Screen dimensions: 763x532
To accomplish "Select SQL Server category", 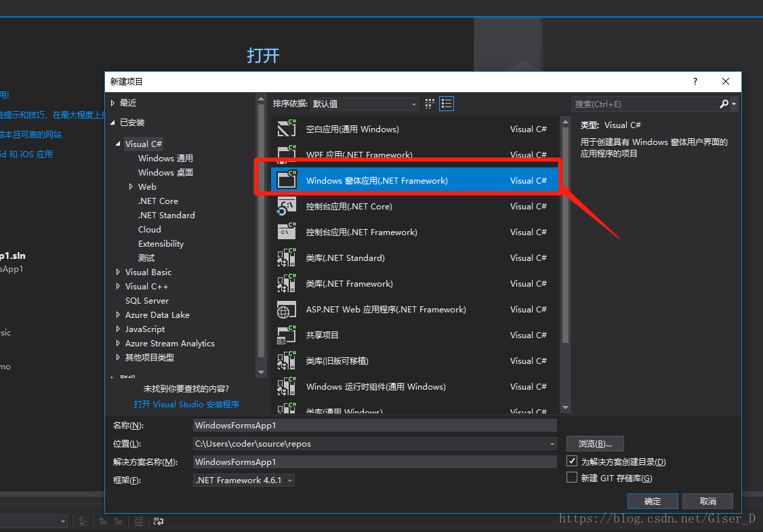I will (147, 301).
